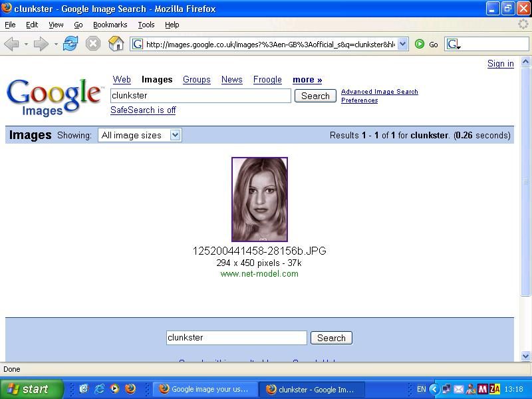Click the Stop loading icon
Screen dimensions: 532x399
tap(92, 44)
